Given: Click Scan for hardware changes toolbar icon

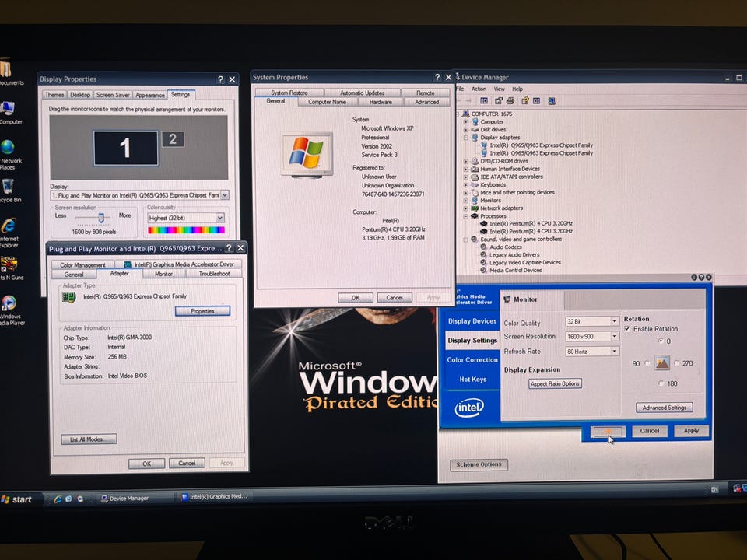Looking at the screenshot, I should pos(551,101).
